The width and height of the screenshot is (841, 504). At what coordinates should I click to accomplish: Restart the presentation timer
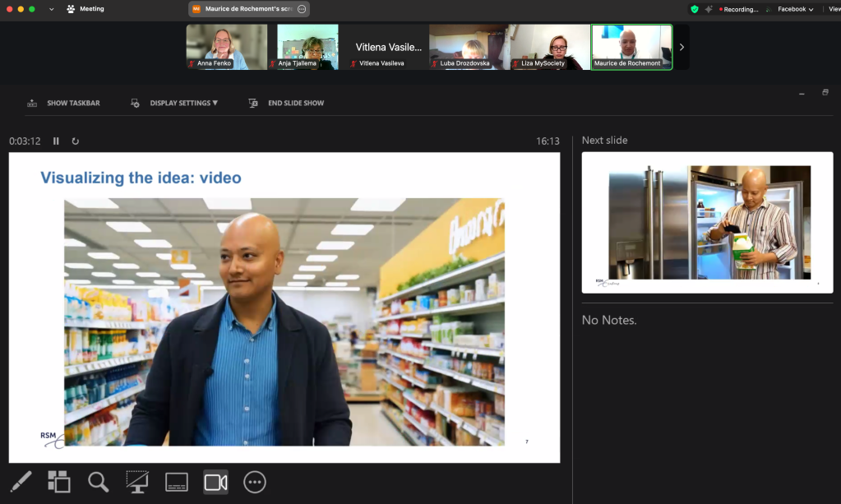[76, 141]
